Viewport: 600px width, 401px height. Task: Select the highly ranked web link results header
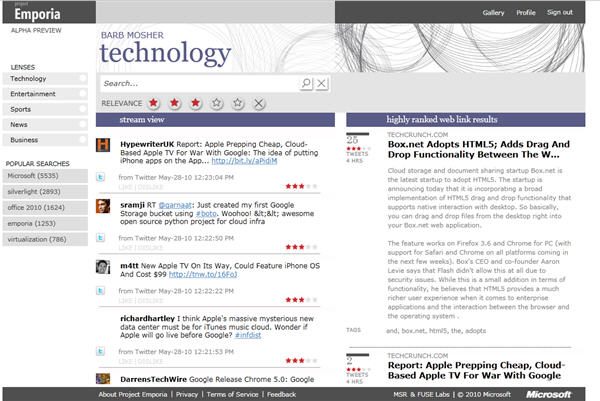(466, 120)
